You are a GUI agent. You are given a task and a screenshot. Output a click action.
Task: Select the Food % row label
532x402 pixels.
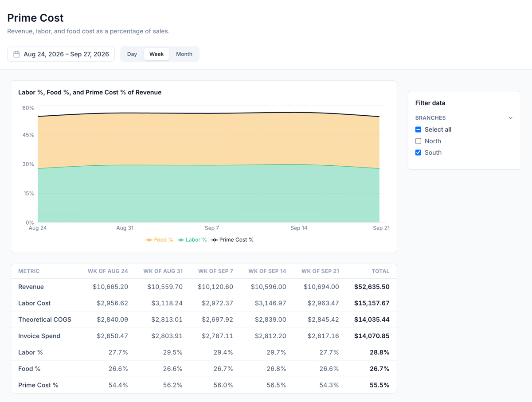29,369
